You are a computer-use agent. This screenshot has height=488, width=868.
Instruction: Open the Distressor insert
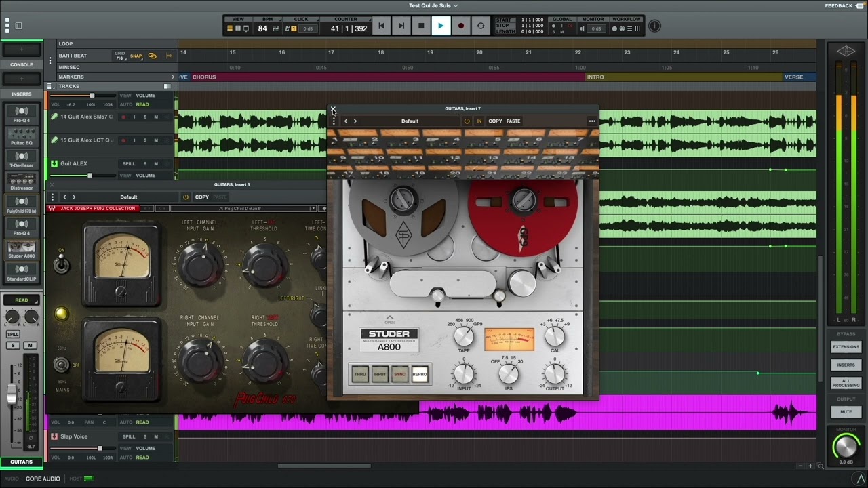tap(22, 181)
